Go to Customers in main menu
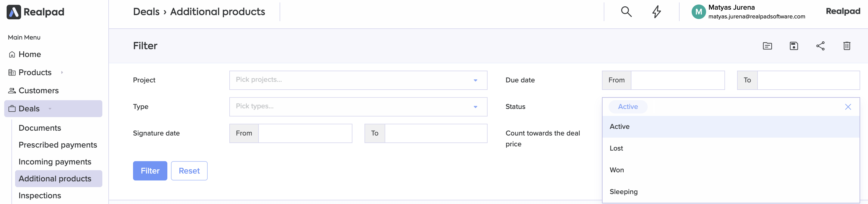Viewport: 868px width, 204px height. (x=39, y=91)
